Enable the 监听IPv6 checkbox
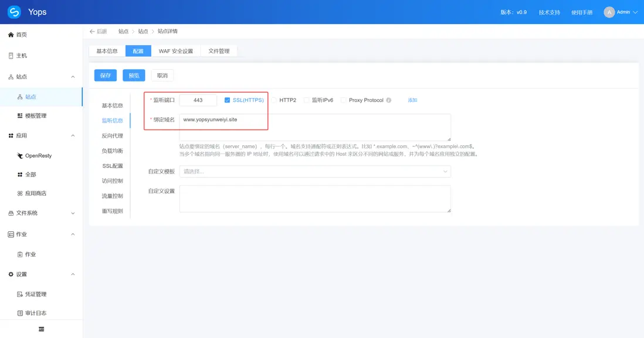644x338 pixels. (306, 101)
